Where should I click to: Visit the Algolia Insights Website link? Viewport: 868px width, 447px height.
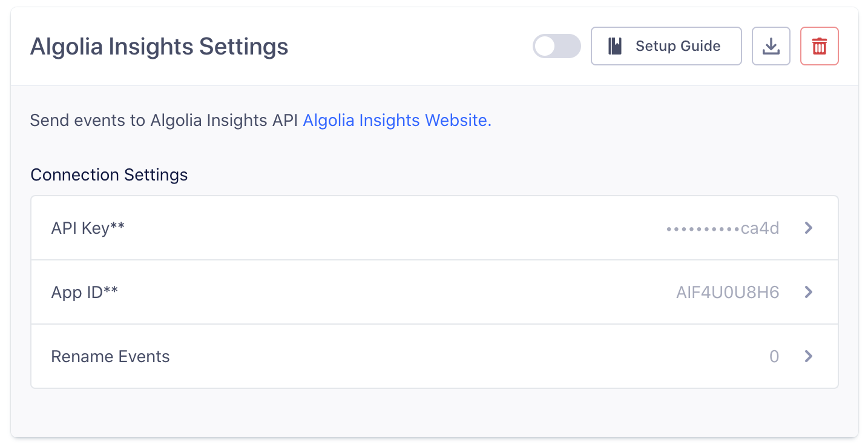click(x=396, y=121)
